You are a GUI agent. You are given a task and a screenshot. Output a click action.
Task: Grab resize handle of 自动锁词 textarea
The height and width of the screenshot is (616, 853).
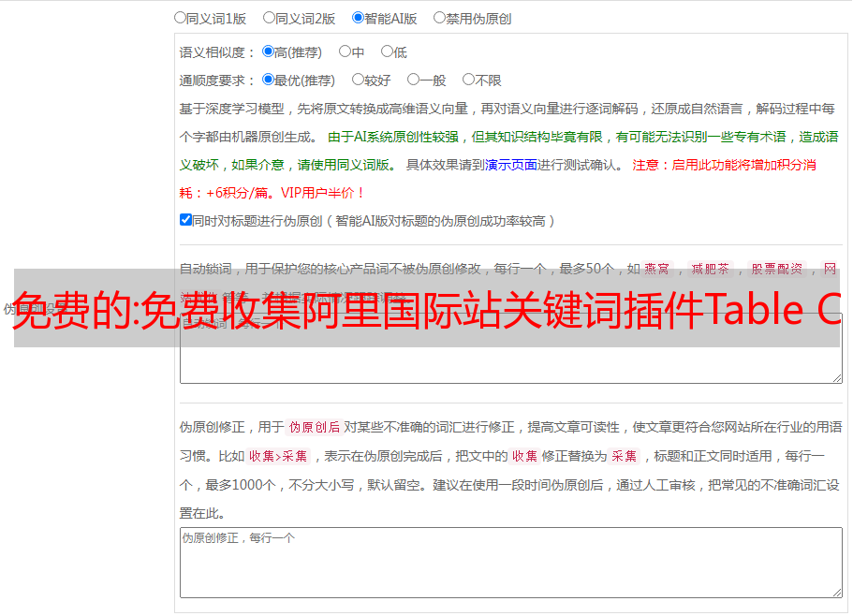click(837, 378)
